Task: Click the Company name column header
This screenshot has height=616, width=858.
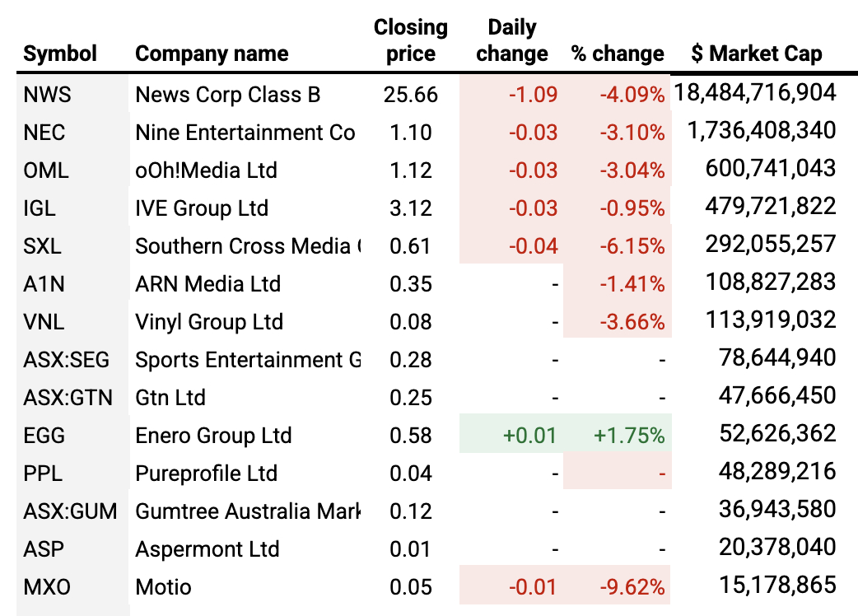Action: (212, 54)
